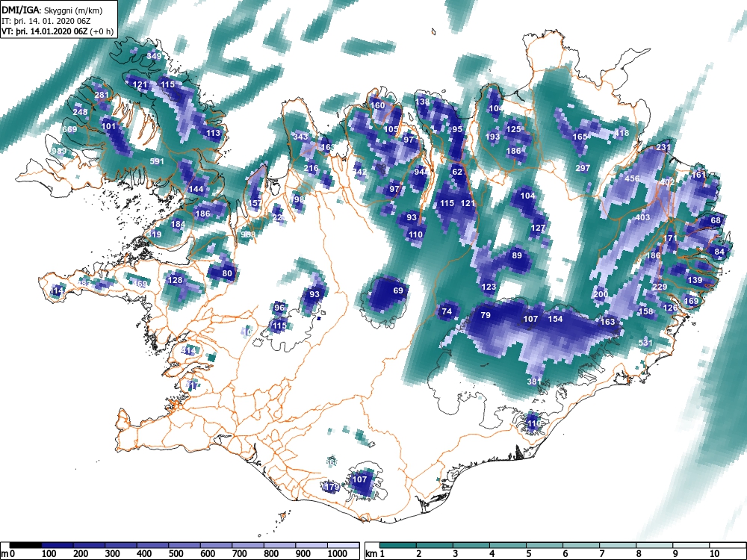Click the '139' visibility value on the map
The image size is (747, 560).
tap(695, 280)
